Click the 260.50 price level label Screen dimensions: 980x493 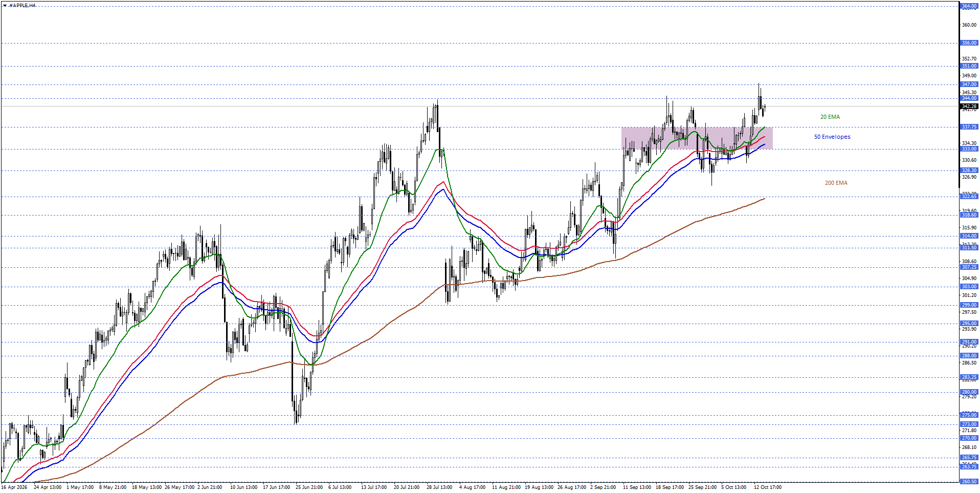click(969, 482)
